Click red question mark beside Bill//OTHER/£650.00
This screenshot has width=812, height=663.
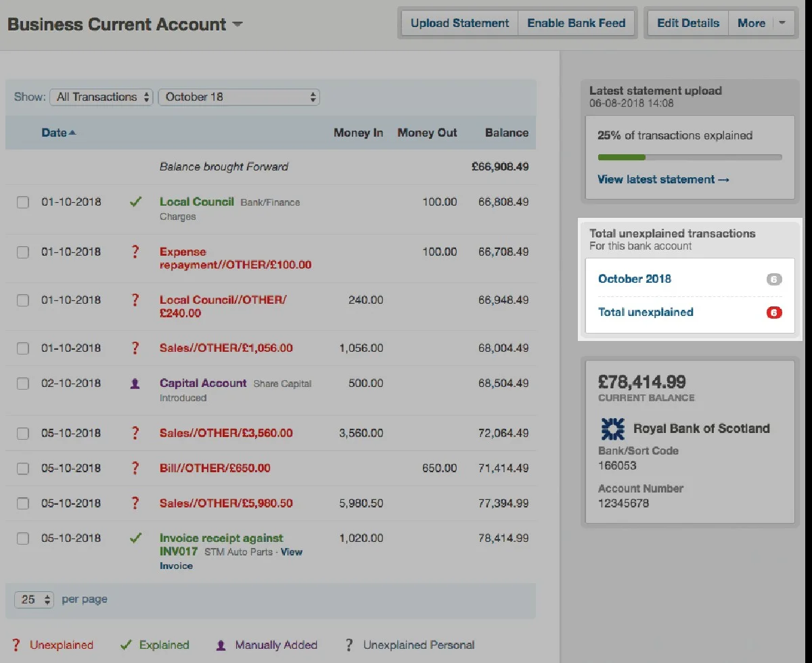(x=135, y=468)
